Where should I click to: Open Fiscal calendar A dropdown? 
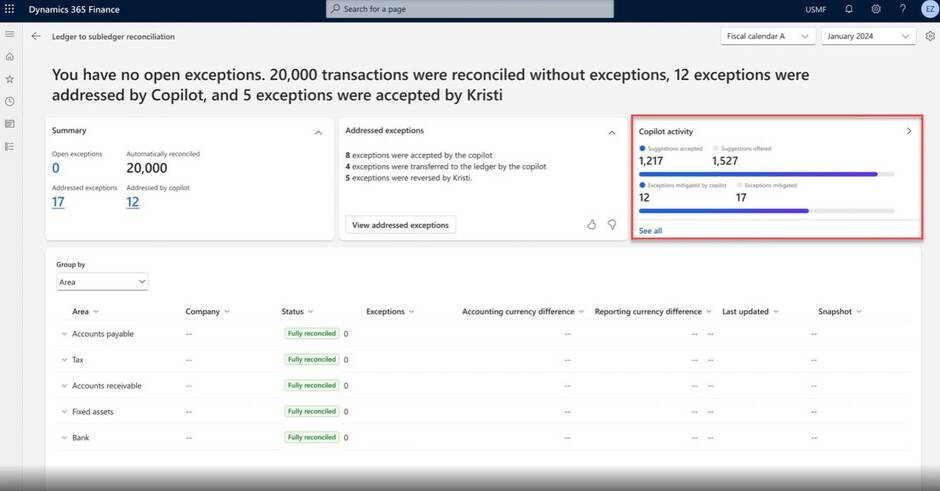[x=768, y=37]
